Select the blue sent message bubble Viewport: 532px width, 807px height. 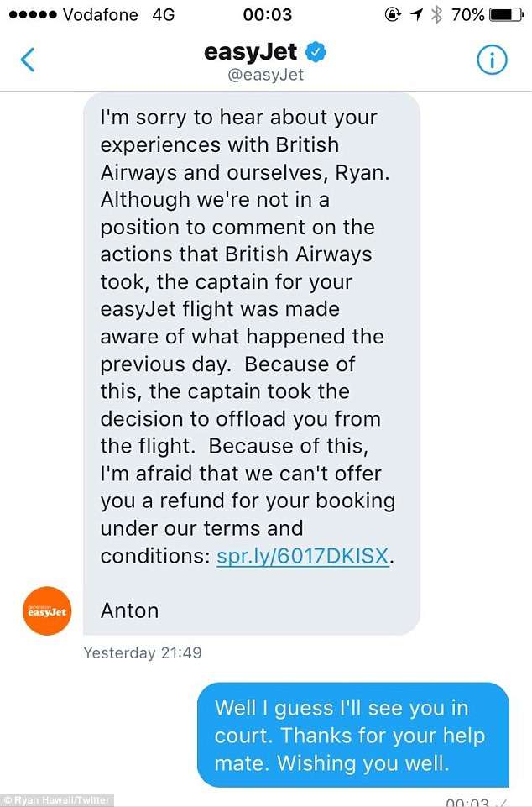[x=352, y=735]
